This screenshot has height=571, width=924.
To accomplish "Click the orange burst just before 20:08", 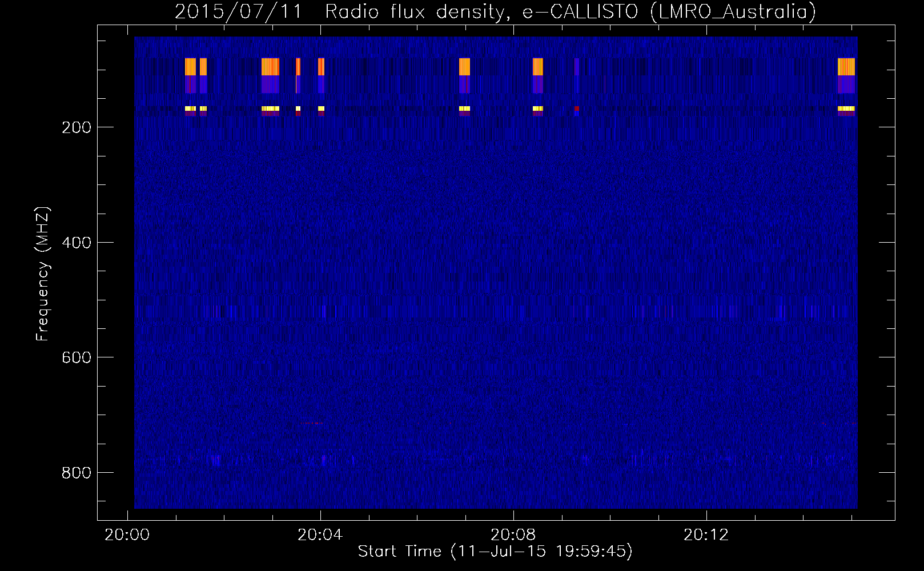I will [464, 67].
